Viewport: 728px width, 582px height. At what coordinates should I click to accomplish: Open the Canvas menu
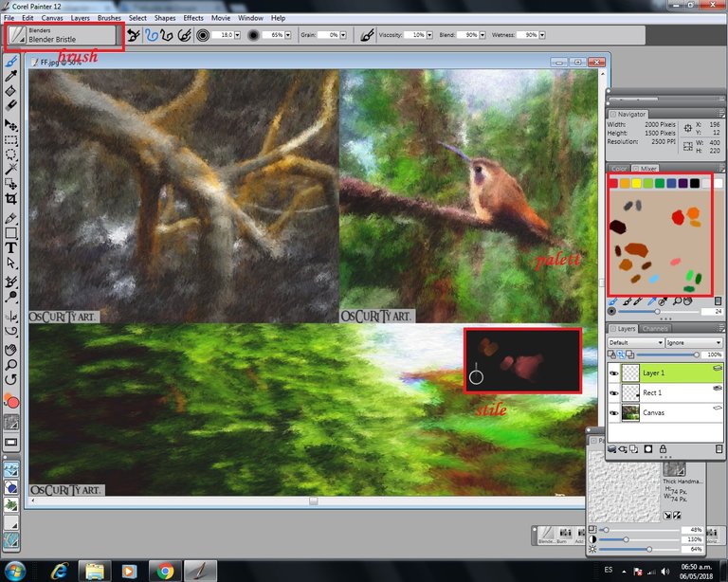click(x=52, y=18)
